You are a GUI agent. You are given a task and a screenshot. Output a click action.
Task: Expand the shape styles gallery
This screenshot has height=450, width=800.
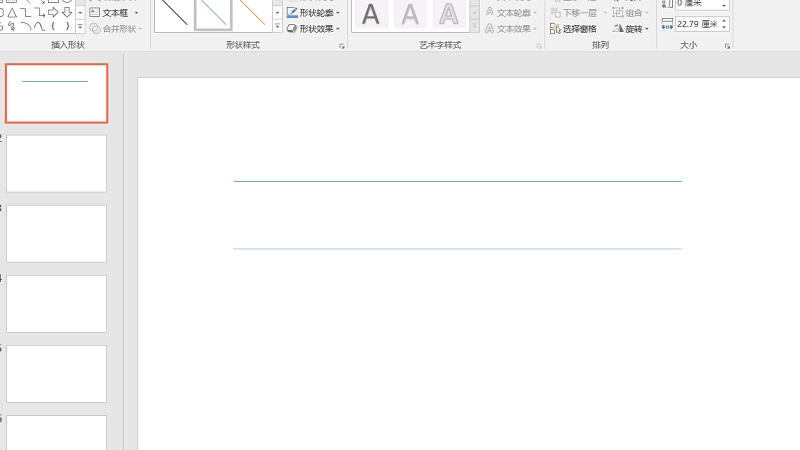(x=277, y=27)
